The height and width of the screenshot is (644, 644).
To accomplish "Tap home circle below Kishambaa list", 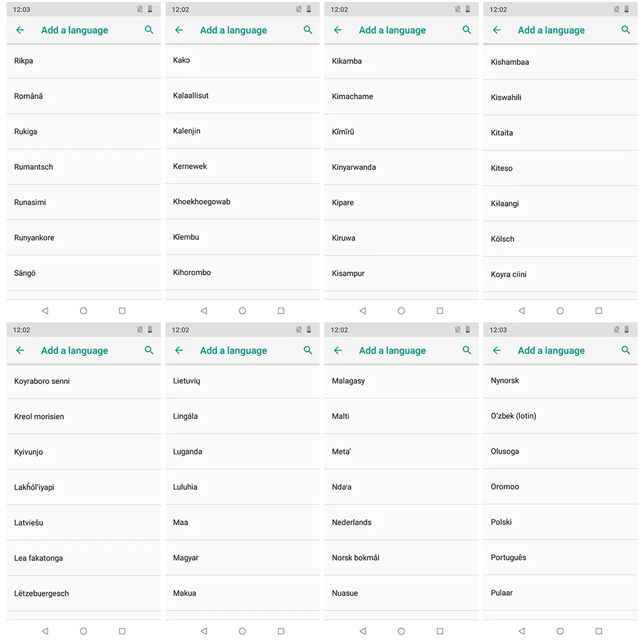I will 560,311.
